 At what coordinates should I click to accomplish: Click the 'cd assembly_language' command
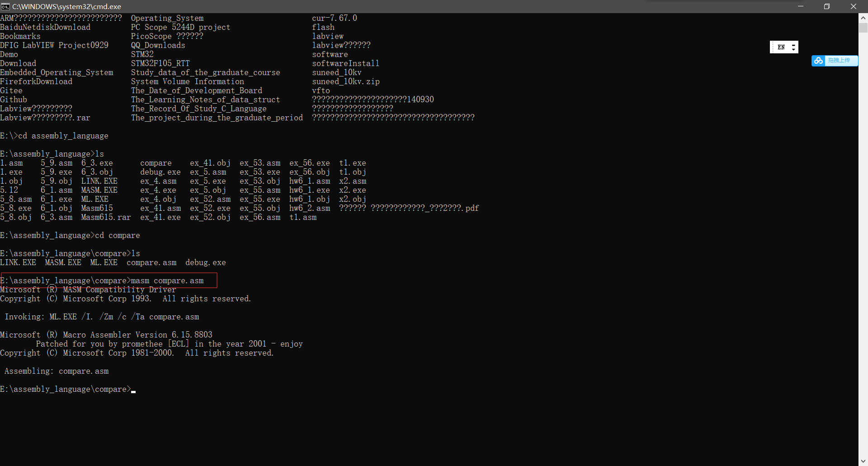[x=63, y=136]
